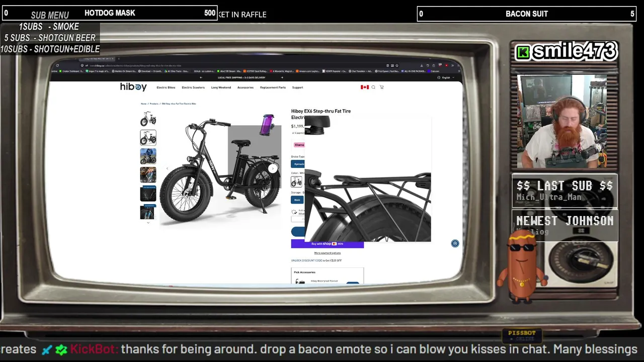Open the Chat Translator bookmark
644x362 pixels.
(361, 71)
